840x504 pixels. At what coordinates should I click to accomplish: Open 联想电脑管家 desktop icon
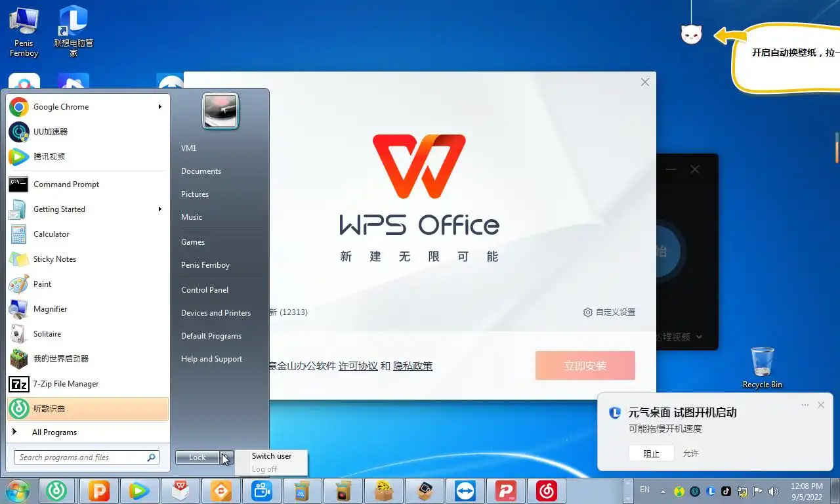(73, 31)
